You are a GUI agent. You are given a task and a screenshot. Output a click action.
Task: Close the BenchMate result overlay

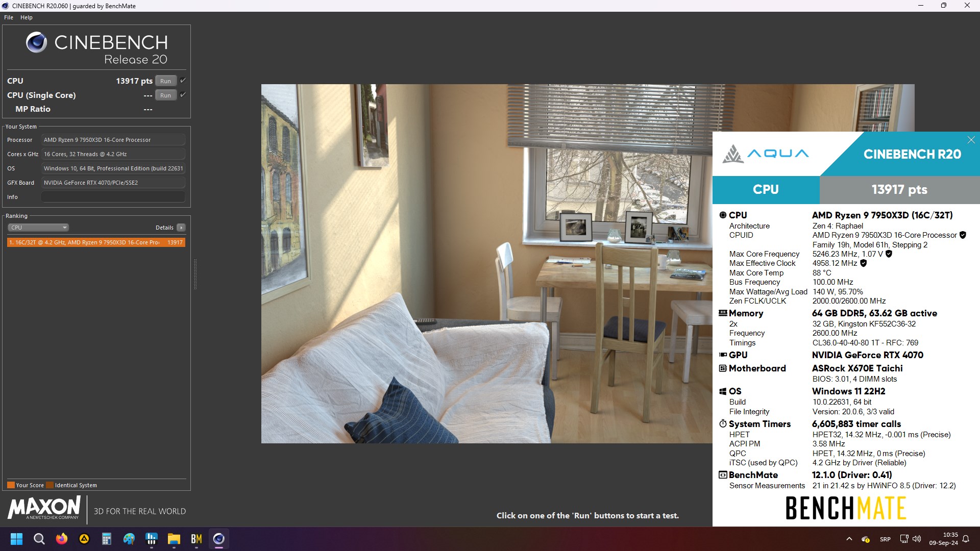tap(971, 140)
